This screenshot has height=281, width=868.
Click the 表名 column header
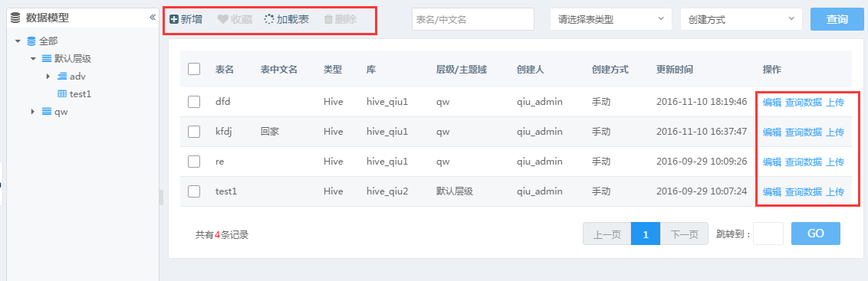(225, 69)
